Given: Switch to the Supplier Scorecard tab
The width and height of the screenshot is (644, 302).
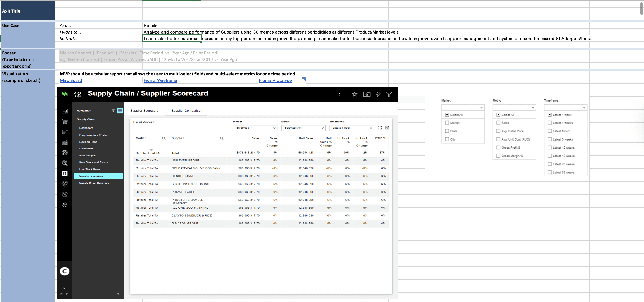Looking at the screenshot, I should point(144,110).
